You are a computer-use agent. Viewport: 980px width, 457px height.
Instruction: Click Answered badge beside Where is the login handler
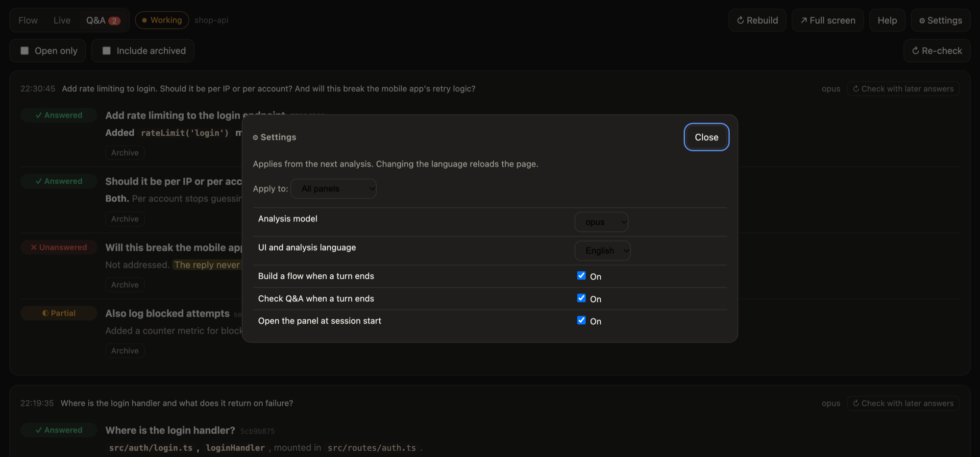[x=59, y=430]
